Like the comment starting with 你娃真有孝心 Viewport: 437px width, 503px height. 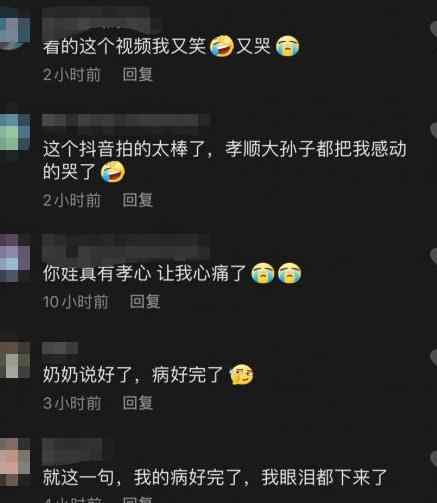click(x=434, y=256)
